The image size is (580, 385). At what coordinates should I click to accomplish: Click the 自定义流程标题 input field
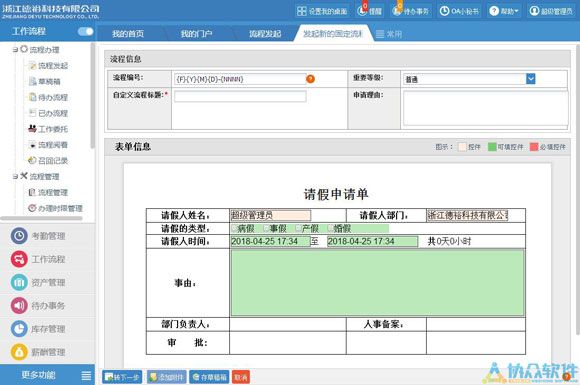[x=240, y=96]
